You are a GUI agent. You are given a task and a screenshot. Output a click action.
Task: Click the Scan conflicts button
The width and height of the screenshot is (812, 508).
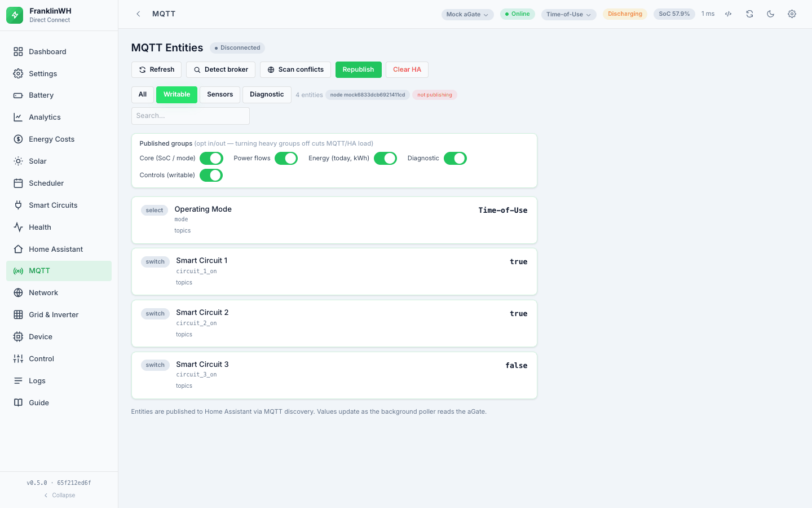click(x=295, y=69)
